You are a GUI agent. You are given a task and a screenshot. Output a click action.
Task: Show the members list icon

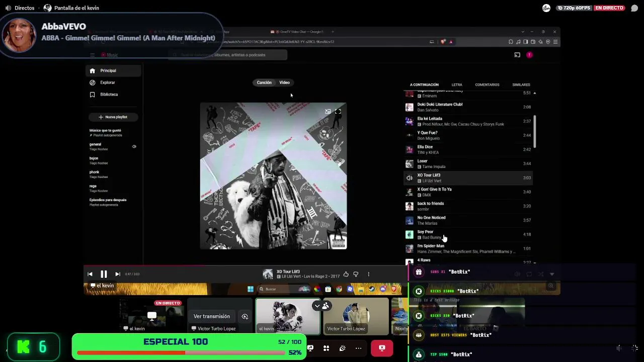[x=326, y=305]
